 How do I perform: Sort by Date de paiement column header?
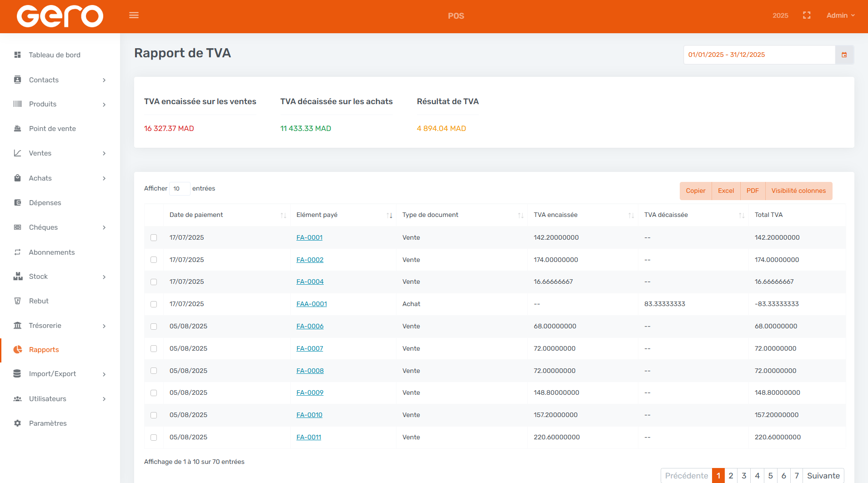coord(196,215)
